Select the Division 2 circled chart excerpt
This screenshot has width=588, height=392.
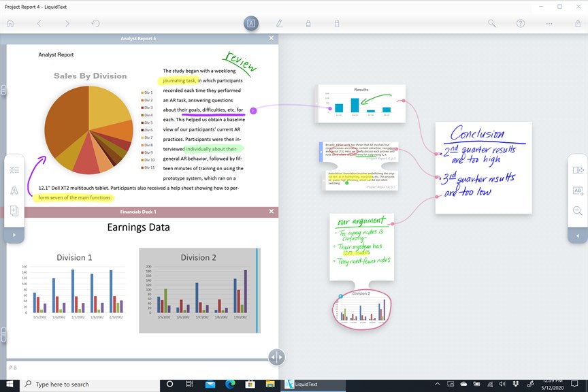[x=361, y=309]
